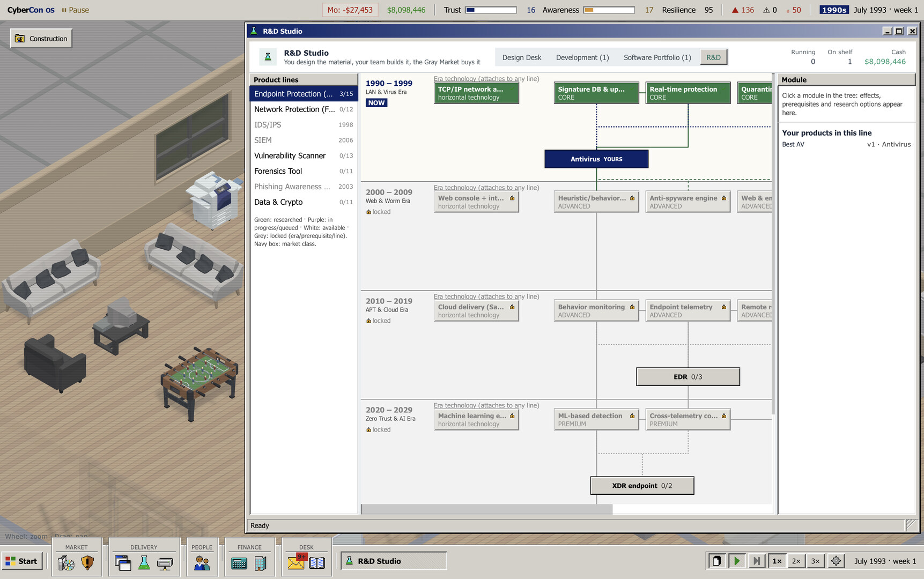This screenshot has width=924, height=579.
Task: Click the Signature DB & updates core module
Action: [596, 93]
